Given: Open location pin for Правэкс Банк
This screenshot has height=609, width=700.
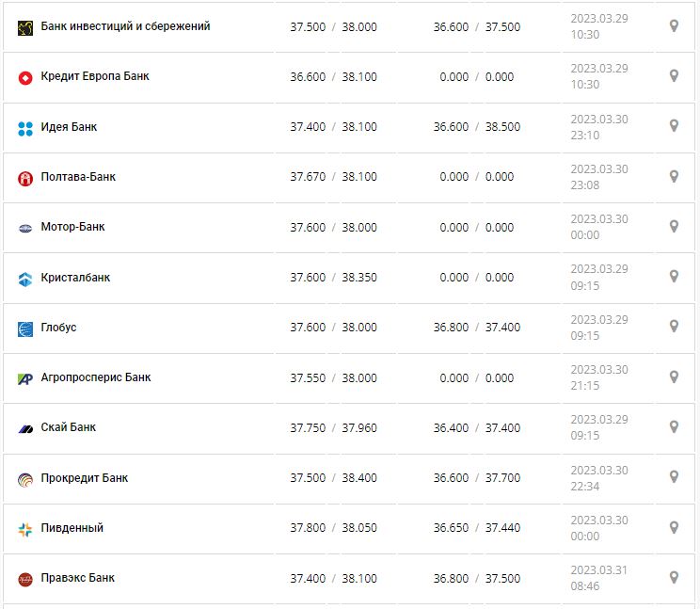Looking at the screenshot, I should click(x=674, y=577).
